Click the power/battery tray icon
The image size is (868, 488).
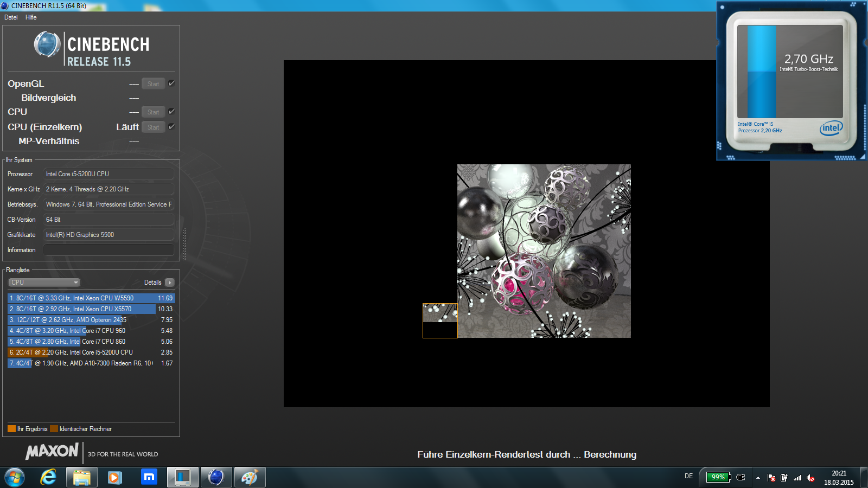click(x=784, y=478)
